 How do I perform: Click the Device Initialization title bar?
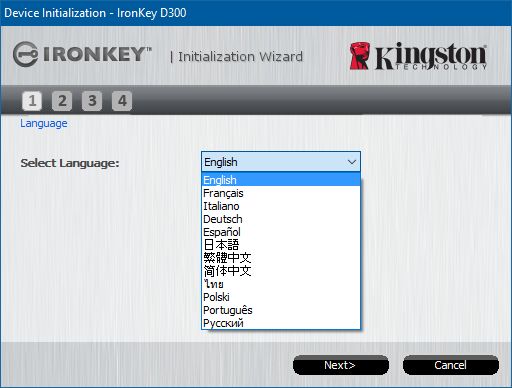click(256, 13)
